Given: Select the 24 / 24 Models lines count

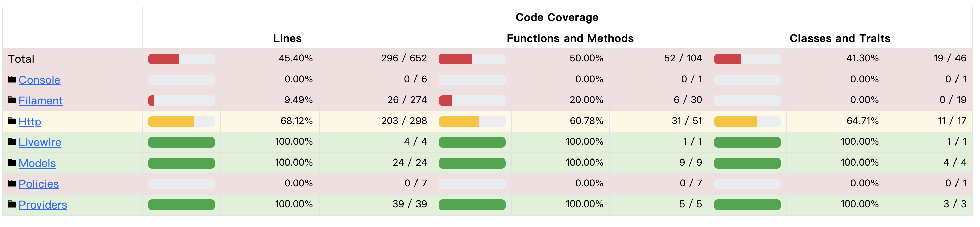Looking at the screenshot, I should click(x=410, y=162).
